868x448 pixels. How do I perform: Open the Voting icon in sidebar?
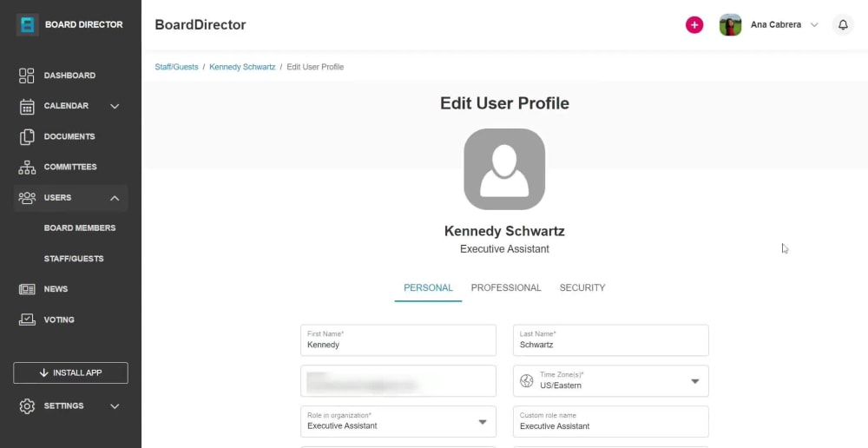pos(27,320)
